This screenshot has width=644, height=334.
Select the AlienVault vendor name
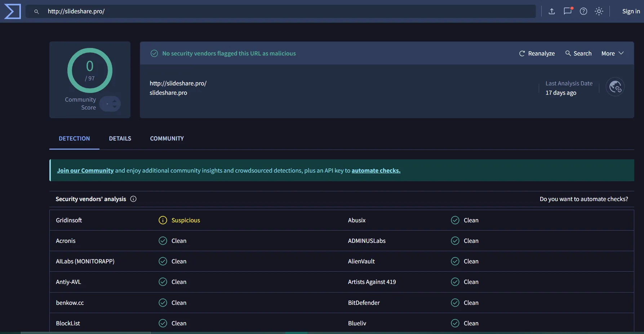(x=361, y=261)
